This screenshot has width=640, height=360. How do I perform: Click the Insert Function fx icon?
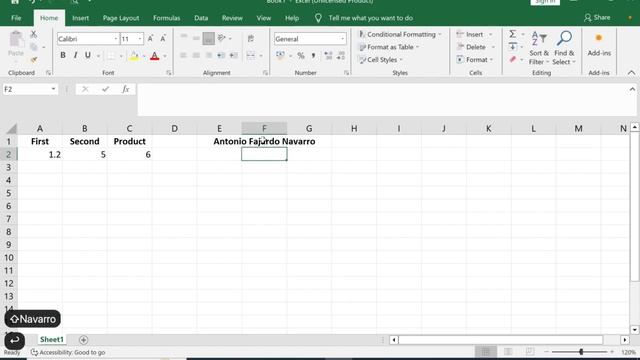[x=125, y=89]
